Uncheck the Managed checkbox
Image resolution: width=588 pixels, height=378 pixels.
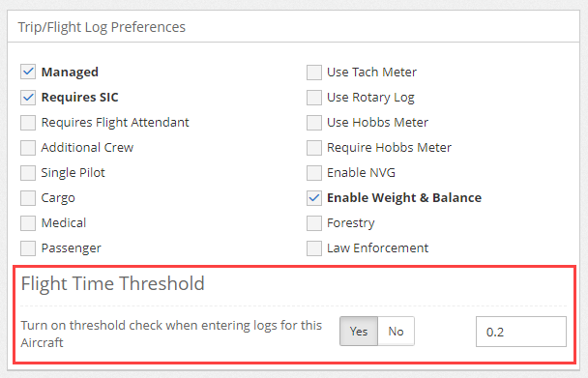28,72
